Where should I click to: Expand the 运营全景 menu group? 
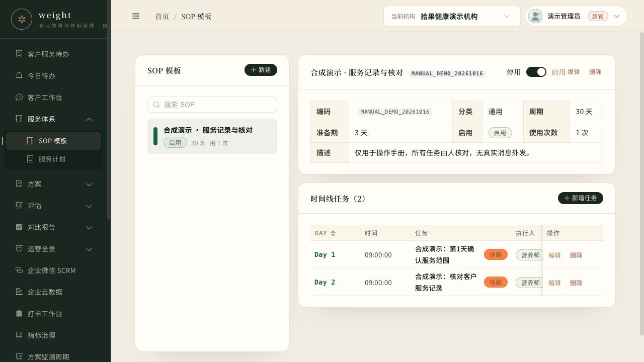(x=89, y=249)
